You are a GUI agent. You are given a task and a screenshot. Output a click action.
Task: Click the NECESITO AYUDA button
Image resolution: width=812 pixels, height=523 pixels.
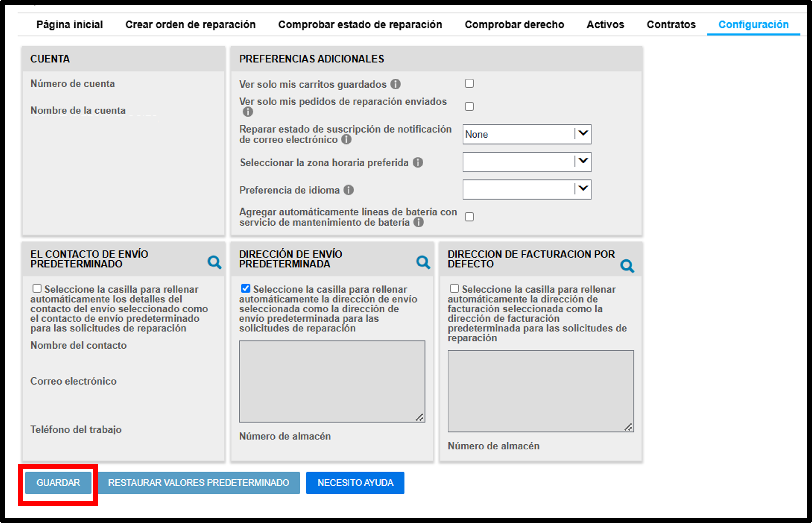[355, 483]
